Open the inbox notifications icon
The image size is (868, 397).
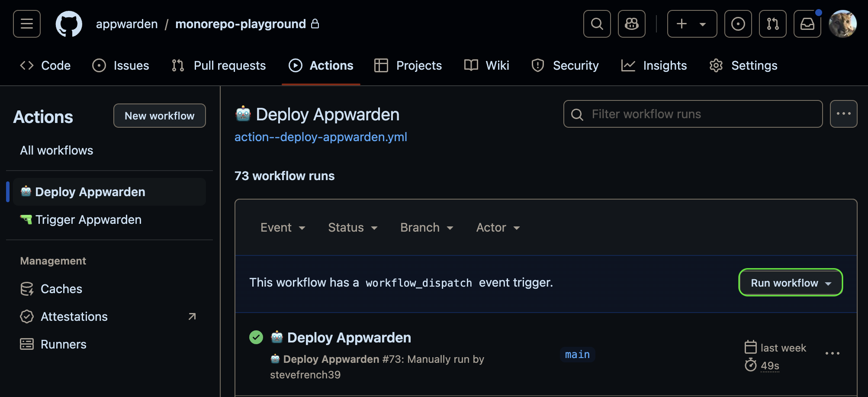pos(807,24)
